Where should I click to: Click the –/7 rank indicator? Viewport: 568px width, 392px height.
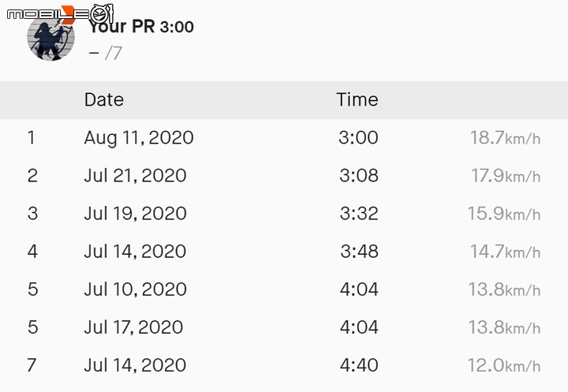pos(105,54)
